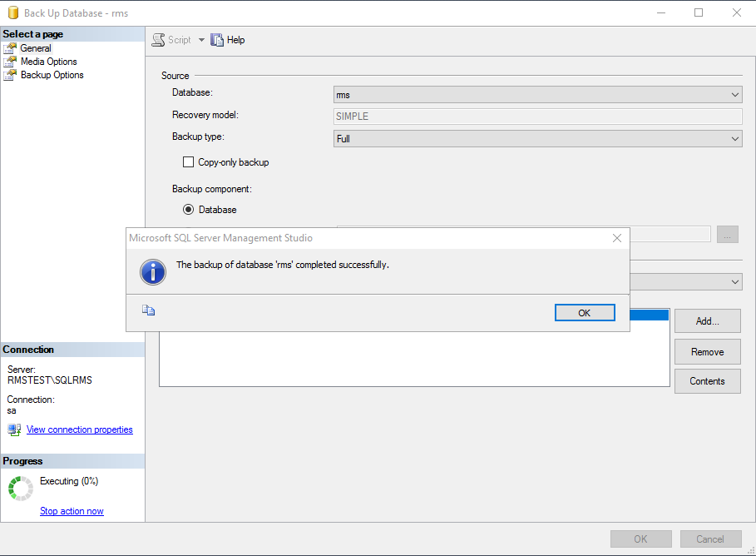The height and width of the screenshot is (556, 756).
Task: Click the General page icon
Action: pos(10,48)
